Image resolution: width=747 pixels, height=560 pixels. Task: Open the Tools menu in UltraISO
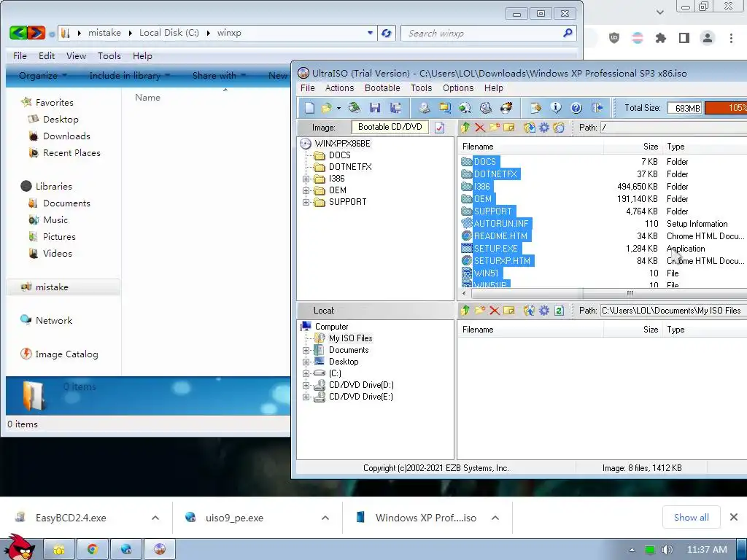click(x=421, y=88)
